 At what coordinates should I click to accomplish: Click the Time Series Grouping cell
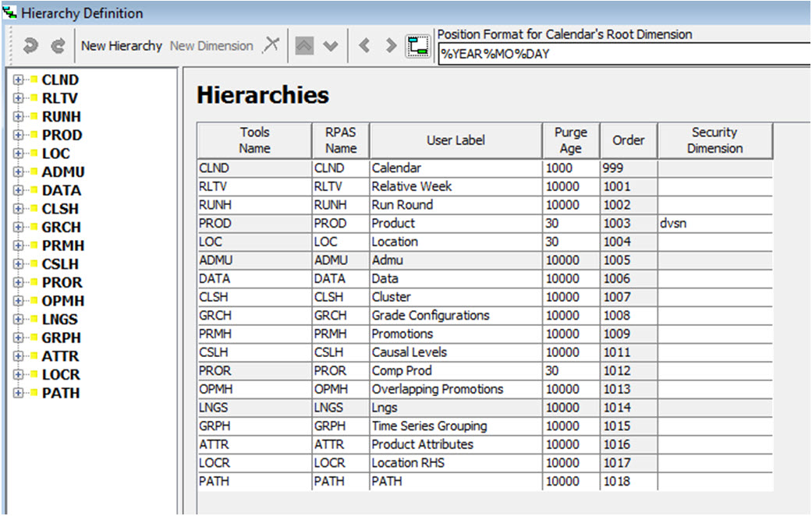pyautogui.click(x=456, y=426)
